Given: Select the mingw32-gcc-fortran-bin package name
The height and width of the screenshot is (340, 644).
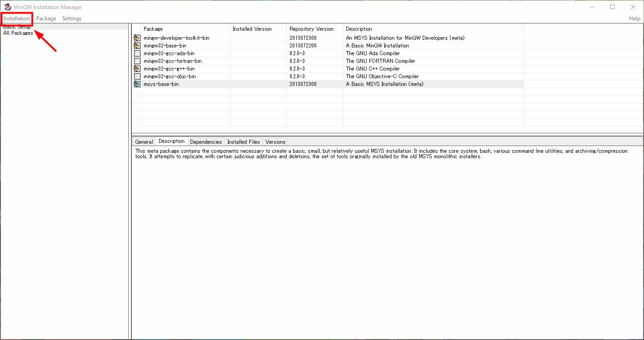Looking at the screenshot, I should tap(173, 61).
